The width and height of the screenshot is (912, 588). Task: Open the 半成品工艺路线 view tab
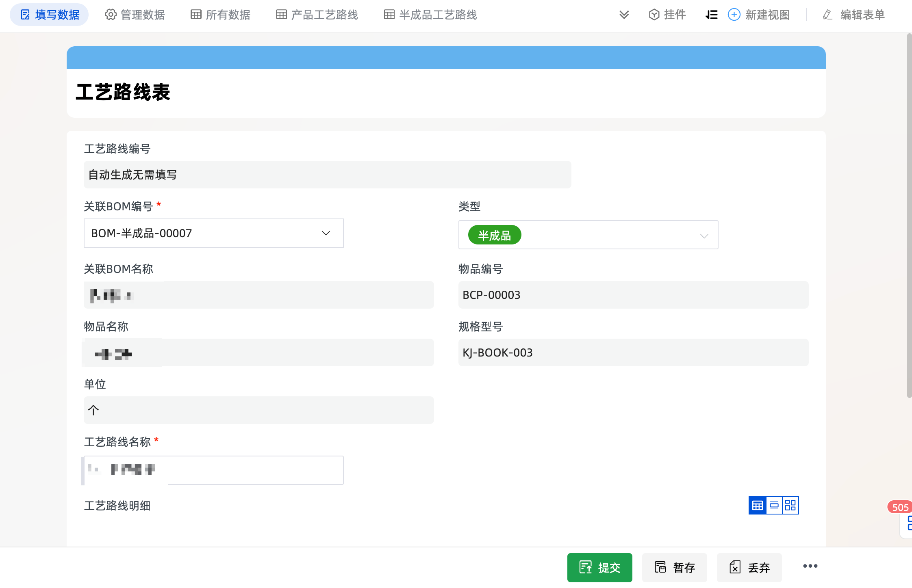click(430, 15)
